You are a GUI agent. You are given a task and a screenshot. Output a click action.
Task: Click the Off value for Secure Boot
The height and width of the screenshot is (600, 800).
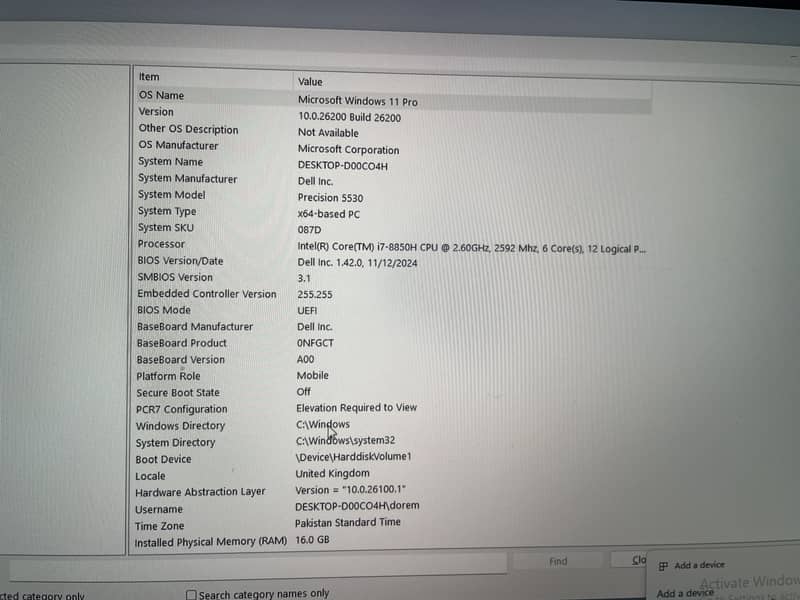[304, 392]
